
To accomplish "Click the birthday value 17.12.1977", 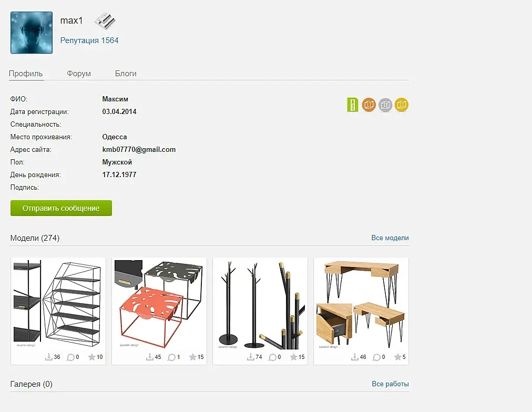I will pos(119,174).
